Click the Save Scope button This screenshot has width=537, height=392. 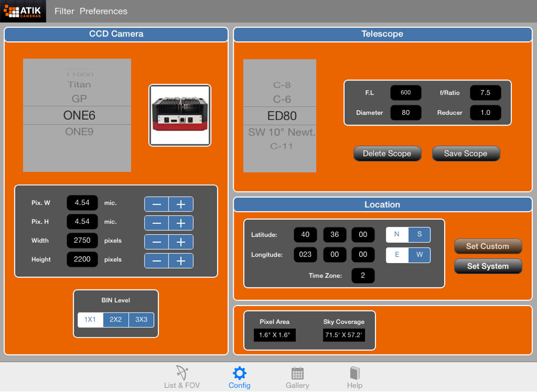[466, 154]
